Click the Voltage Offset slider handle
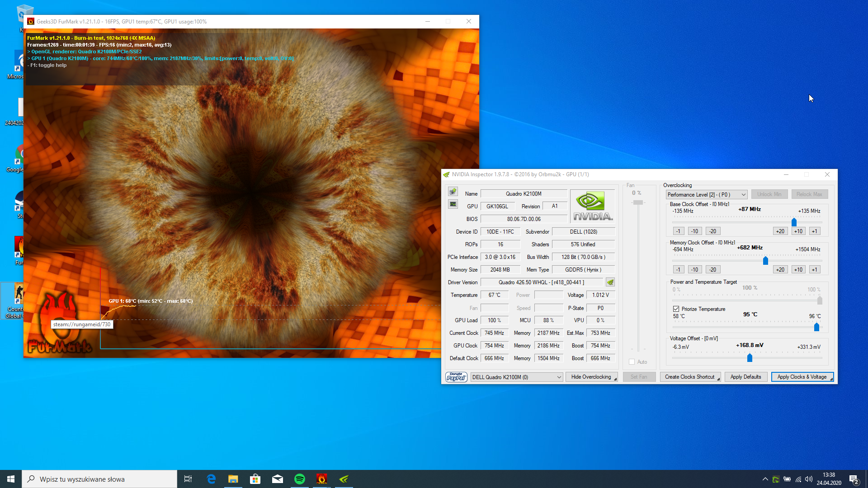Screen dimensions: 868x488 [x=750, y=358]
